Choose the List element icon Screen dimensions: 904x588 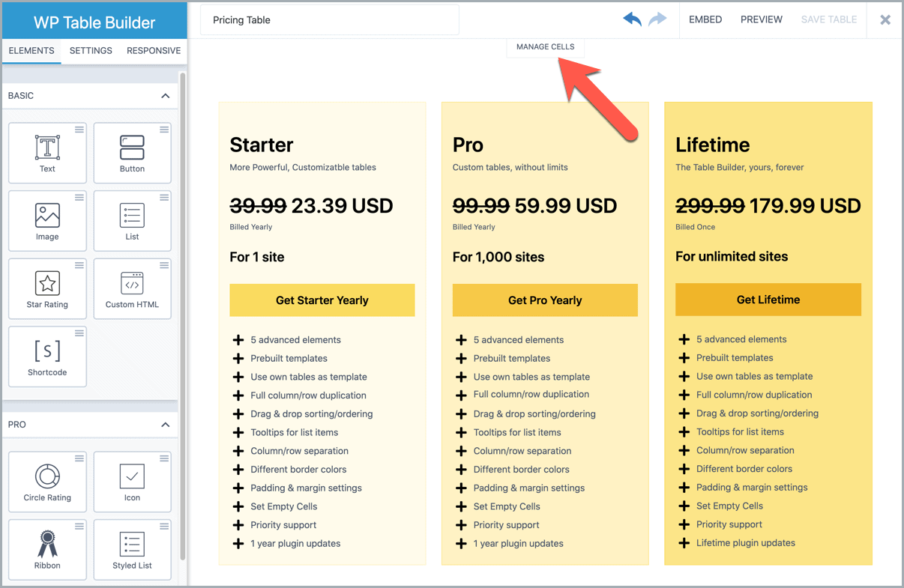point(132,216)
